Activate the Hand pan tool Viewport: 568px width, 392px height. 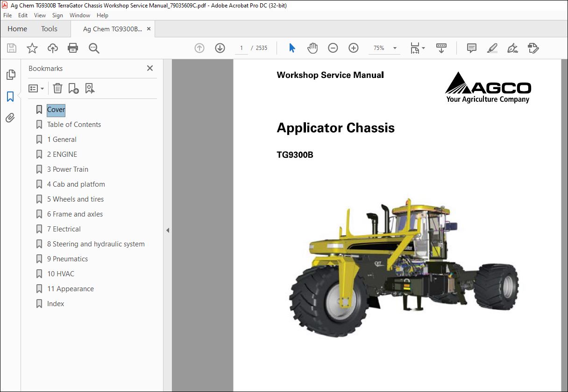click(x=312, y=48)
